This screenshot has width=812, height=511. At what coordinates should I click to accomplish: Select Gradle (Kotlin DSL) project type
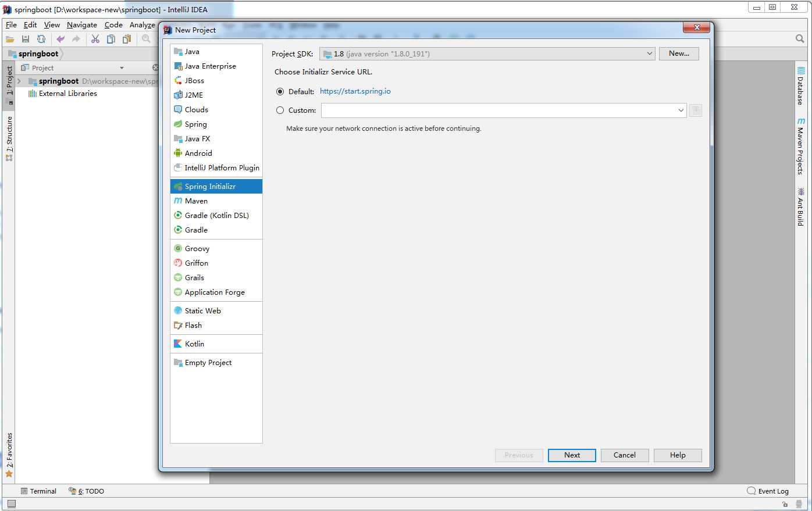(216, 216)
